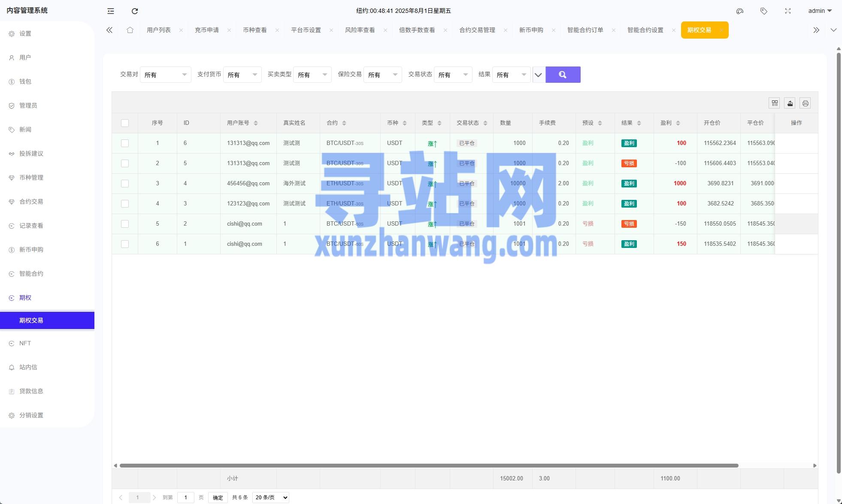
Task: Click the refresh page icon
Action: coord(135,11)
